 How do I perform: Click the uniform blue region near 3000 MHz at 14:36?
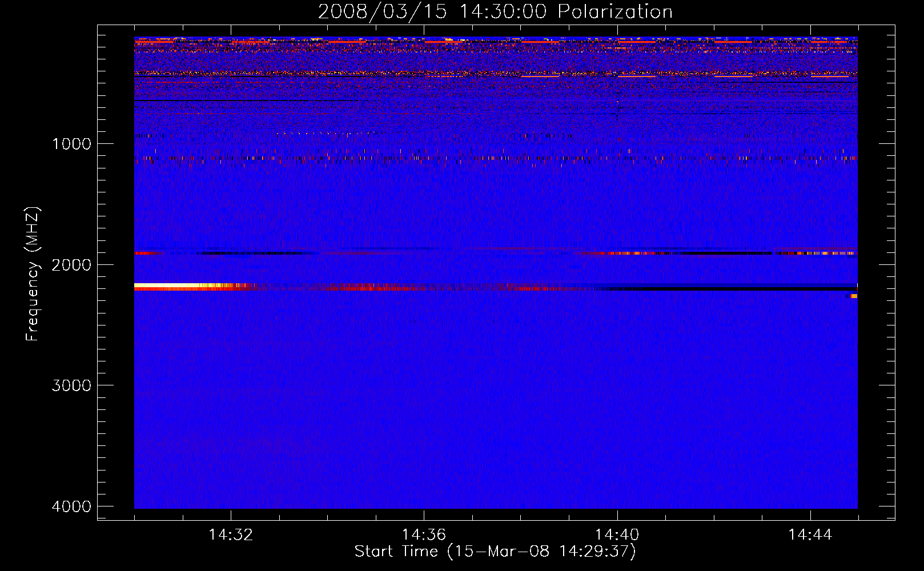[424, 385]
